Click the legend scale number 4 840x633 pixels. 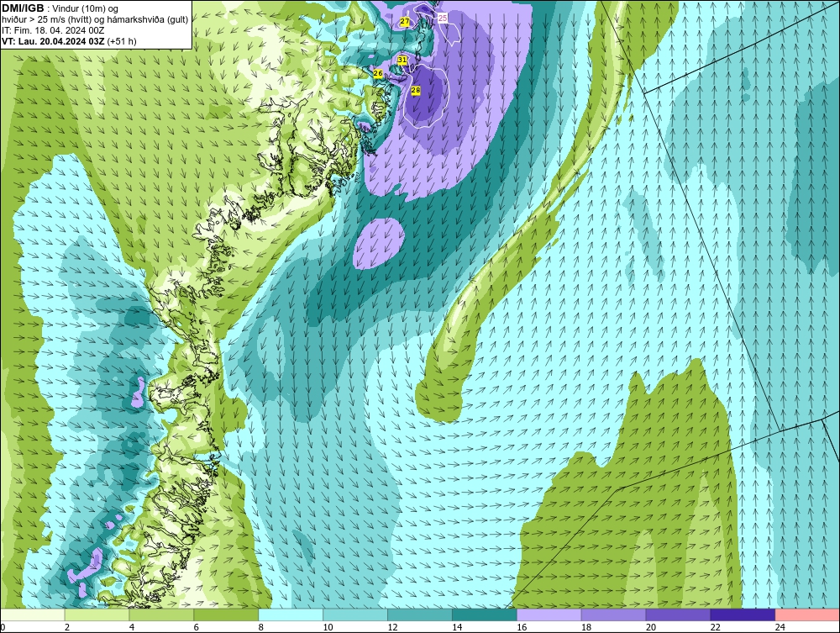132,627
